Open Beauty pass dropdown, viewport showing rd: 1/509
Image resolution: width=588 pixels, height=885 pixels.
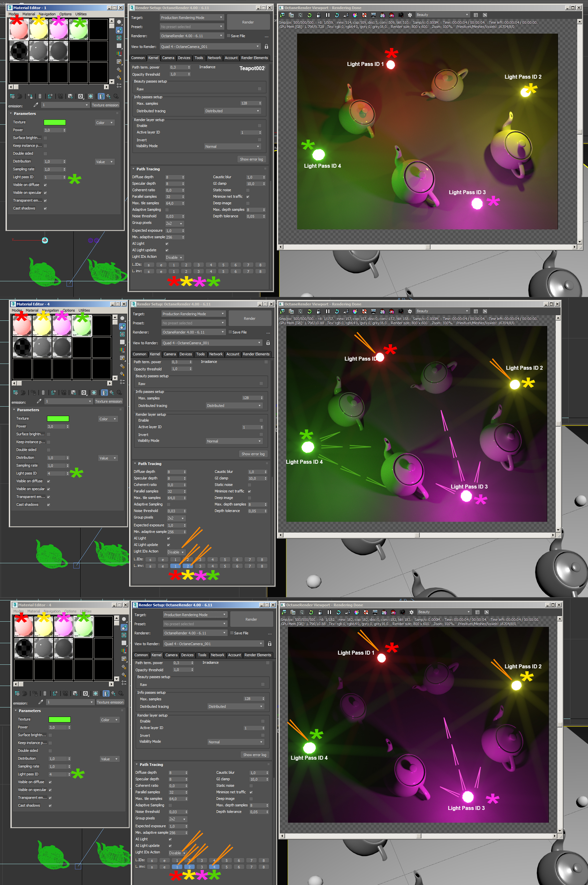click(x=442, y=15)
